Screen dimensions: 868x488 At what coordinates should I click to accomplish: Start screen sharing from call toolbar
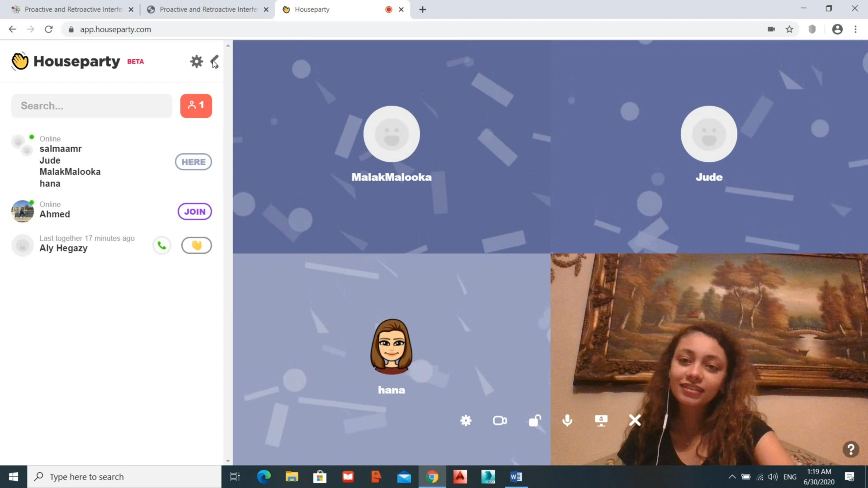[601, 421]
